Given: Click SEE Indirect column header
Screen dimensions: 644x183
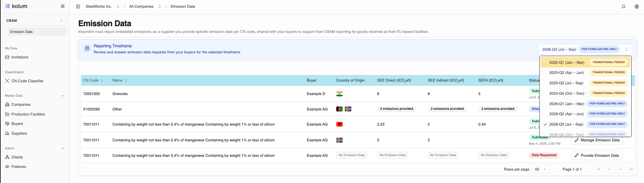Looking at the screenshot, I should [x=446, y=80].
